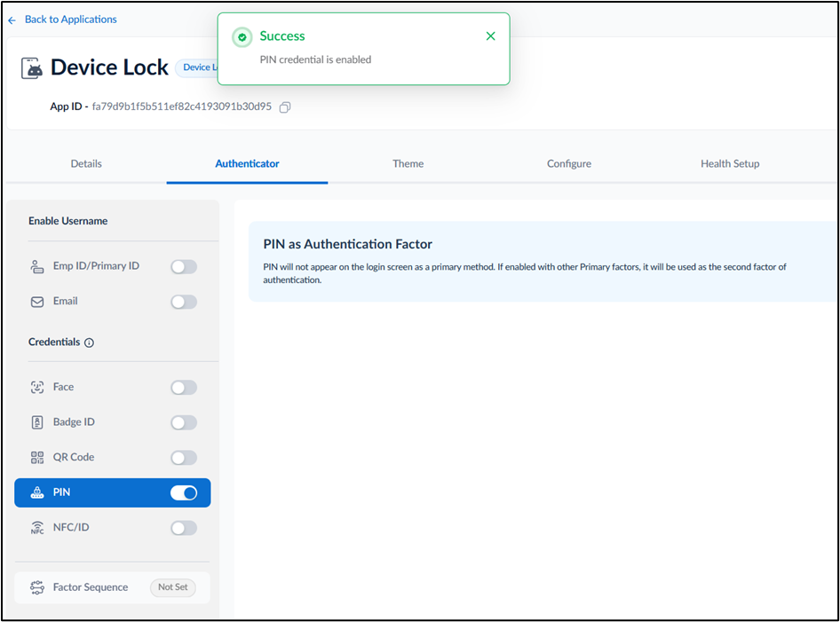Click the PIN keypad icon
This screenshot has height=622, width=840.
point(37,492)
